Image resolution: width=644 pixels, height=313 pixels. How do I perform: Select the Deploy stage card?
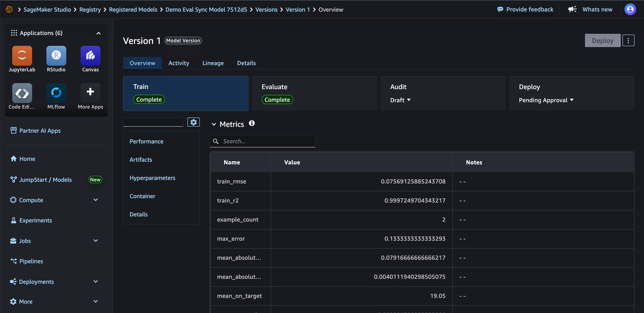pos(572,93)
